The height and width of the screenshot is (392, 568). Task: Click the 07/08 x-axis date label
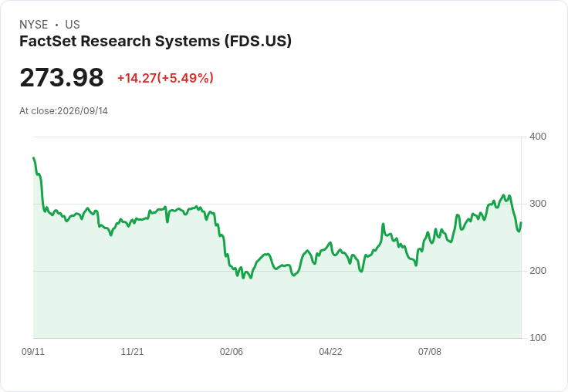tap(430, 351)
